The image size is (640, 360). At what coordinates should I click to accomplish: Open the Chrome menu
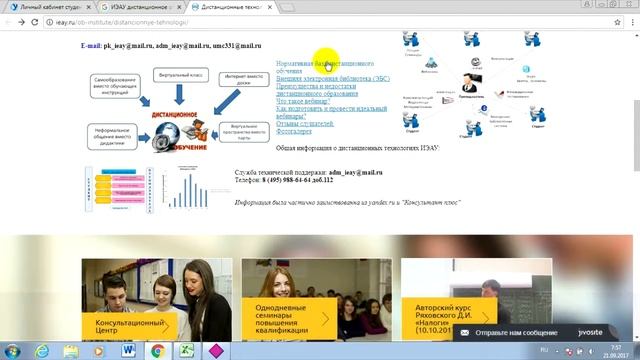pyautogui.click(x=633, y=22)
